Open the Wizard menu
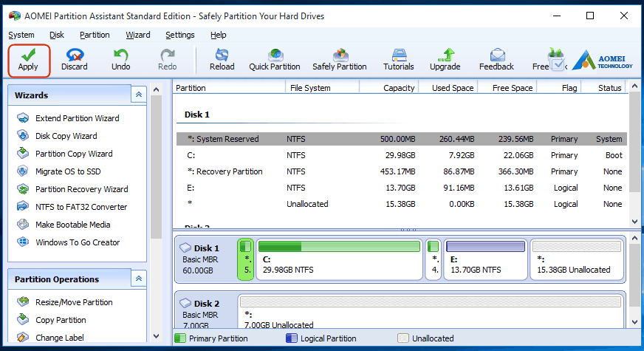Image resolution: width=644 pixels, height=351 pixels. coord(137,35)
